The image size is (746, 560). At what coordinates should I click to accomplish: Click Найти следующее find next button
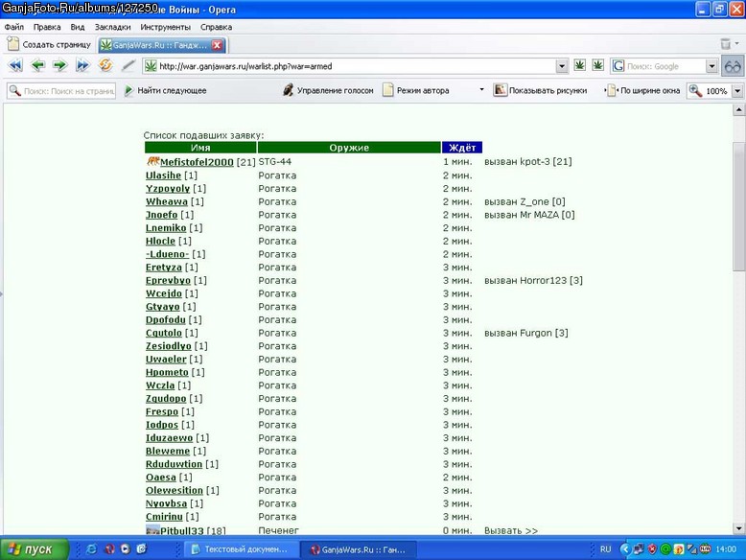[166, 90]
